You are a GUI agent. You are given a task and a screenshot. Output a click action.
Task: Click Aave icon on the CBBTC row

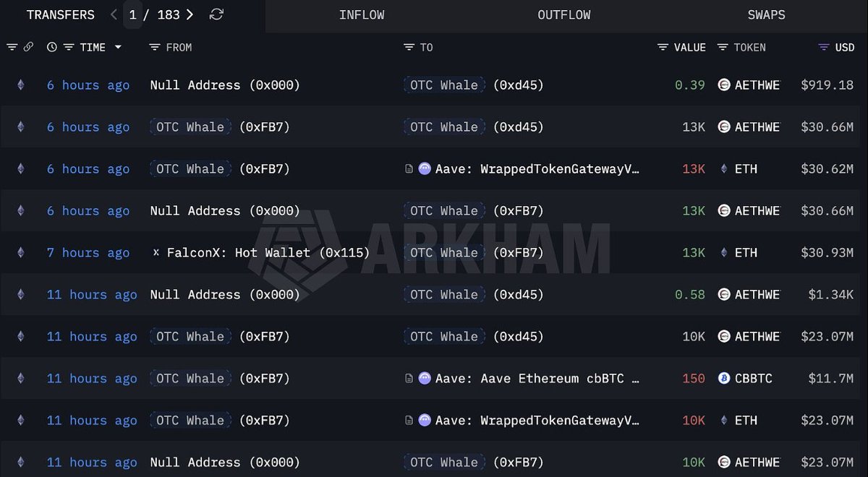click(x=425, y=378)
